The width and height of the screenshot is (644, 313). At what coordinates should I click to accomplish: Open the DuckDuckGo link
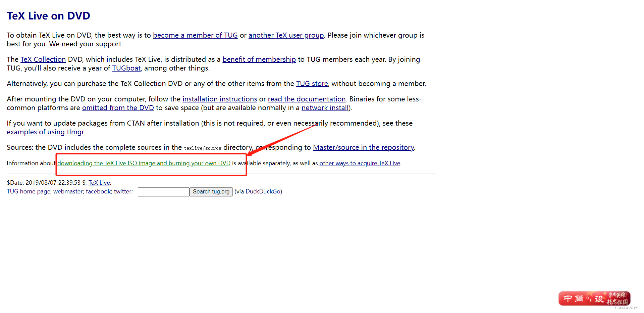(x=263, y=191)
